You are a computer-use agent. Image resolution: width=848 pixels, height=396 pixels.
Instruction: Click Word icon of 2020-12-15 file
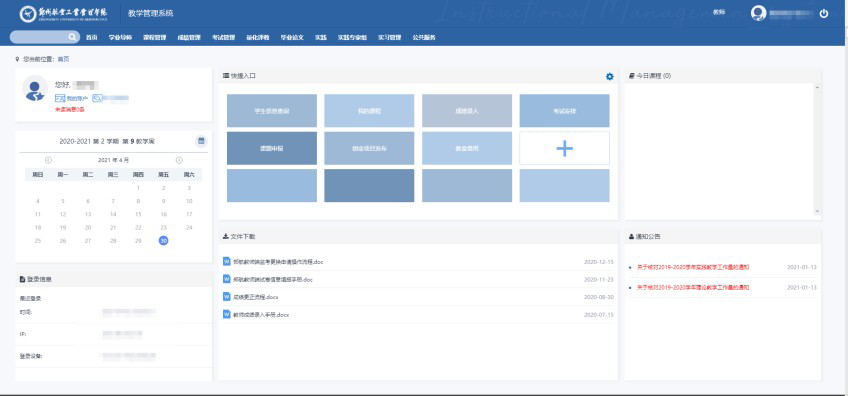tap(227, 261)
